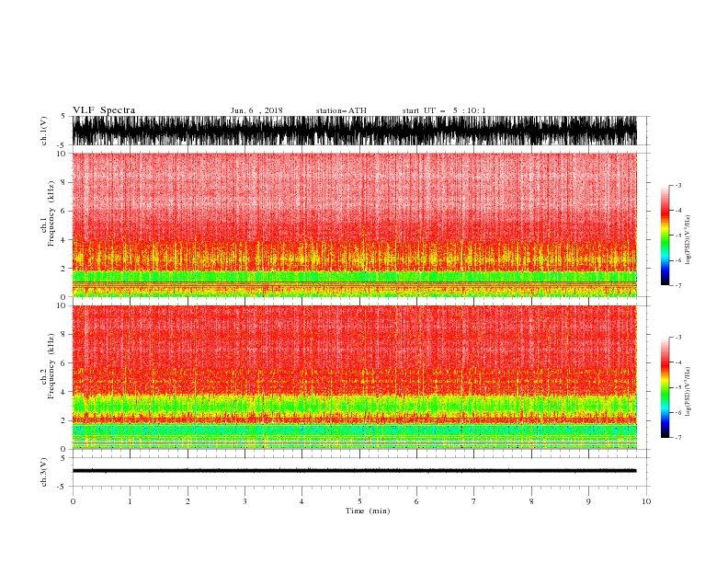Click the "station=ATH" header label
This screenshot has width=728, height=563.
click(x=341, y=110)
